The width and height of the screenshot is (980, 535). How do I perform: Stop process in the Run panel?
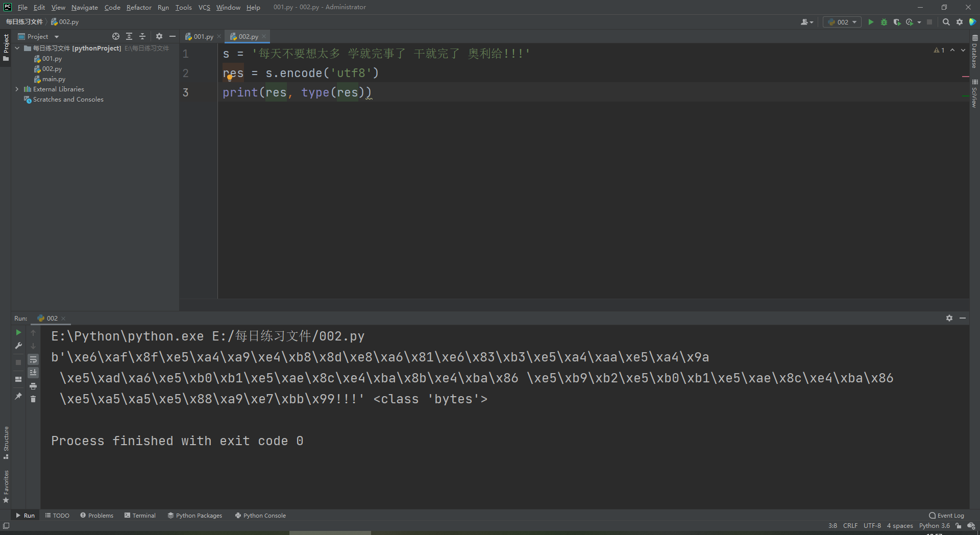pos(18,362)
